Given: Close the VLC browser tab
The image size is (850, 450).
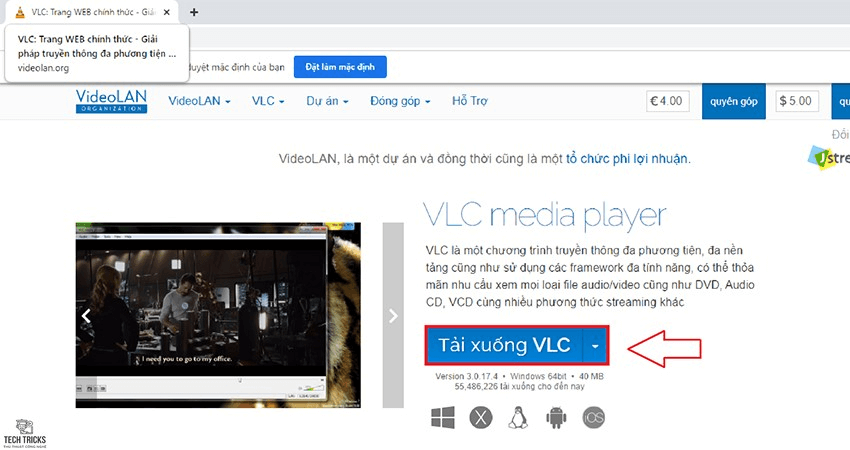Looking at the screenshot, I should [x=167, y=12].
